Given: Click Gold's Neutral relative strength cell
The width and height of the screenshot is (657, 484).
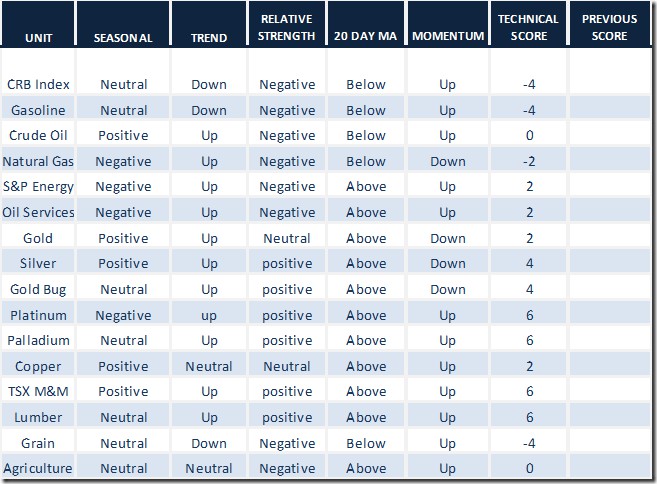Looking at the screenshot, I should (287, 238).
